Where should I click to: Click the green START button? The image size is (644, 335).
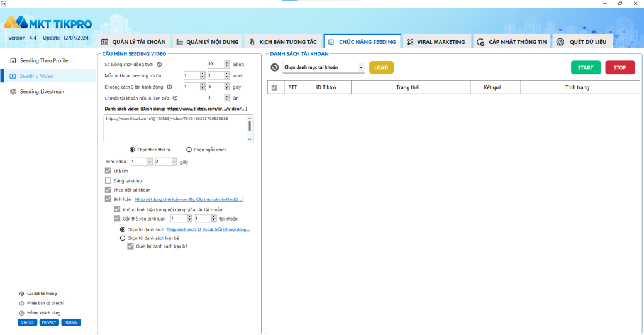coord(586,67)
